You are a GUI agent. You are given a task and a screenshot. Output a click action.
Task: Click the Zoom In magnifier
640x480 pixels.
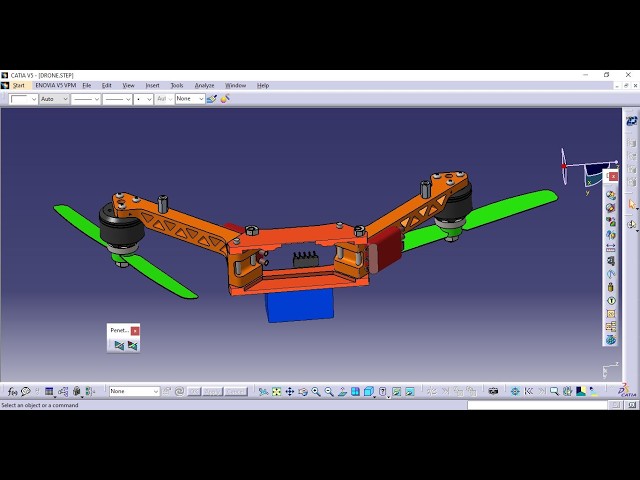click(x=316, y=391)
